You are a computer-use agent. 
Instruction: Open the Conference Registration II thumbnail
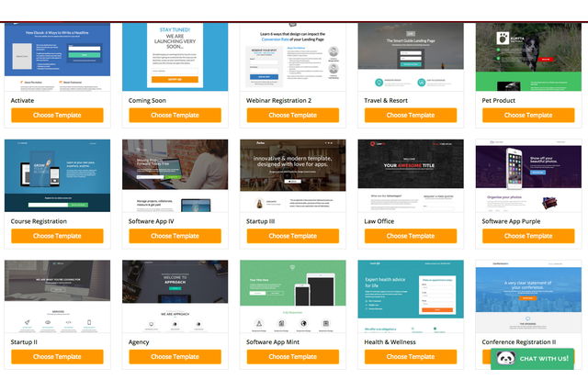[527, 294]
